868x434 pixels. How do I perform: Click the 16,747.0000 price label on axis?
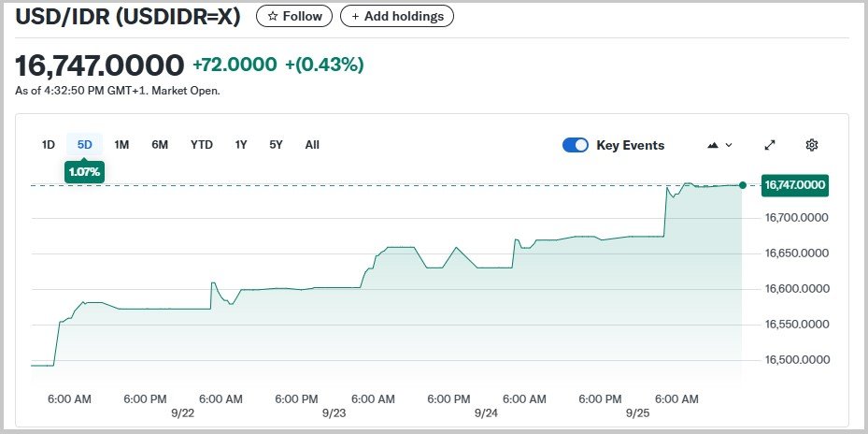(x=794, y=185)
